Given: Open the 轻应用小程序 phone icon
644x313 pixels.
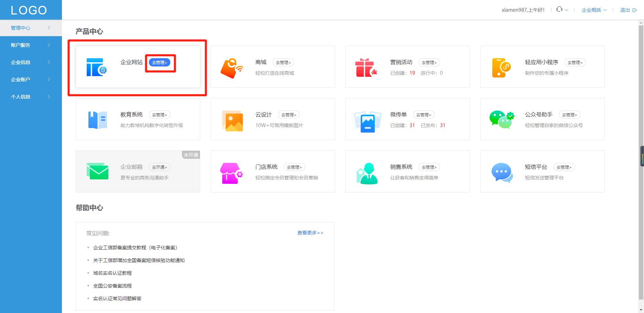Looking at the screenshot, I should (x=502, y=67).
